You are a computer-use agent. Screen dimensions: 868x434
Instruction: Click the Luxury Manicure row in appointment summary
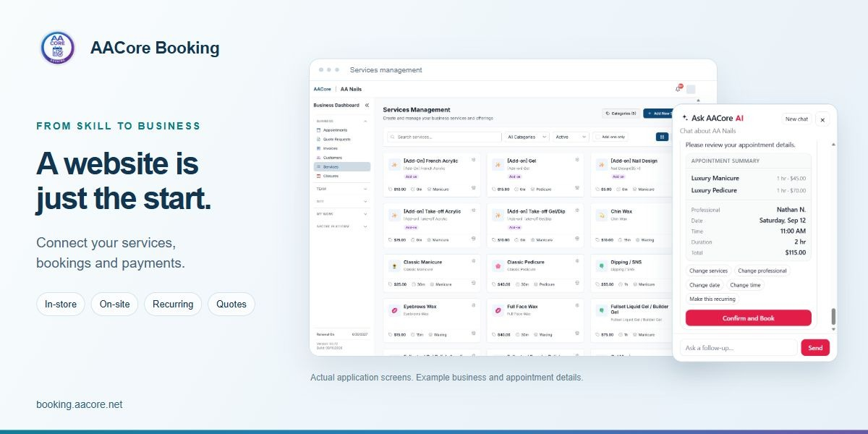749,179
